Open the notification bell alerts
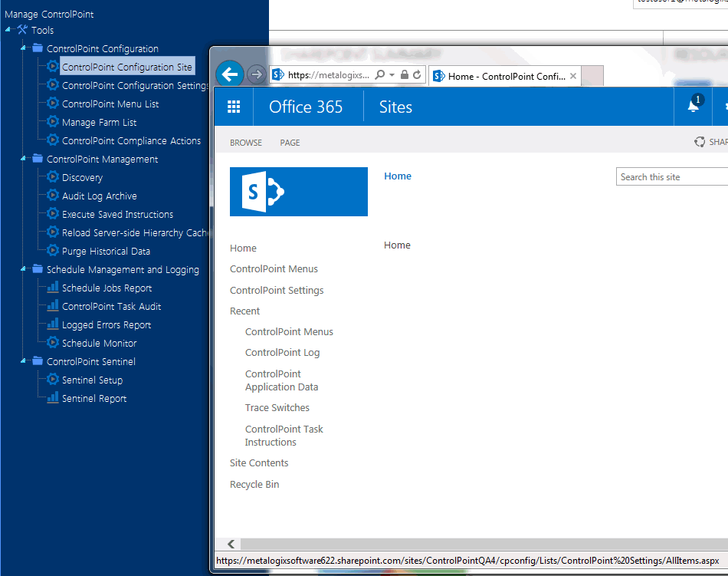The width and height of the screenshot is (728, 576). (x=692, y=106)
